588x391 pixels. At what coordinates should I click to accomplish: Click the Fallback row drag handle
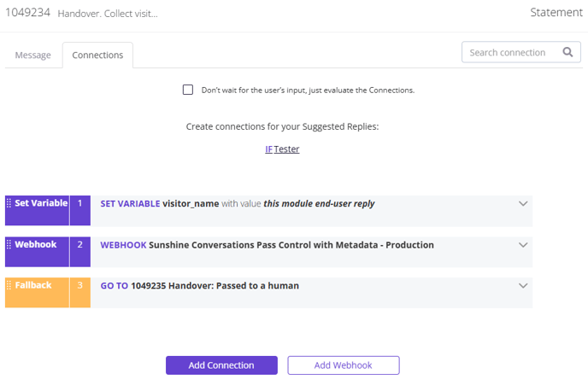[x=9, y=285]
